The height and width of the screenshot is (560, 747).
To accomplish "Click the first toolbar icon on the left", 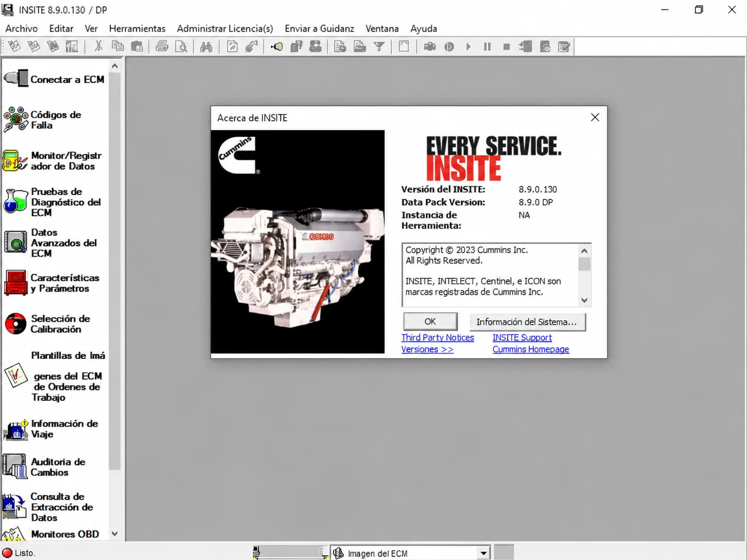I will pyautogui.click(x=14, y=46).
